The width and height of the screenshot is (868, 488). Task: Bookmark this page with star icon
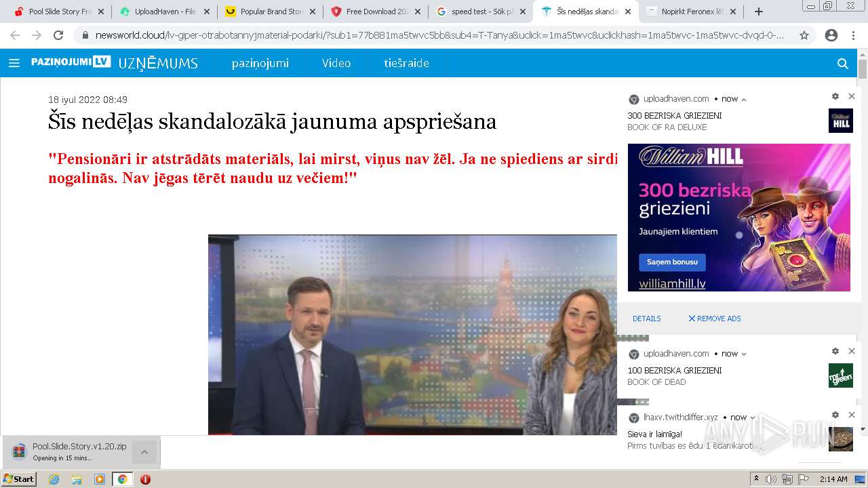804,35
